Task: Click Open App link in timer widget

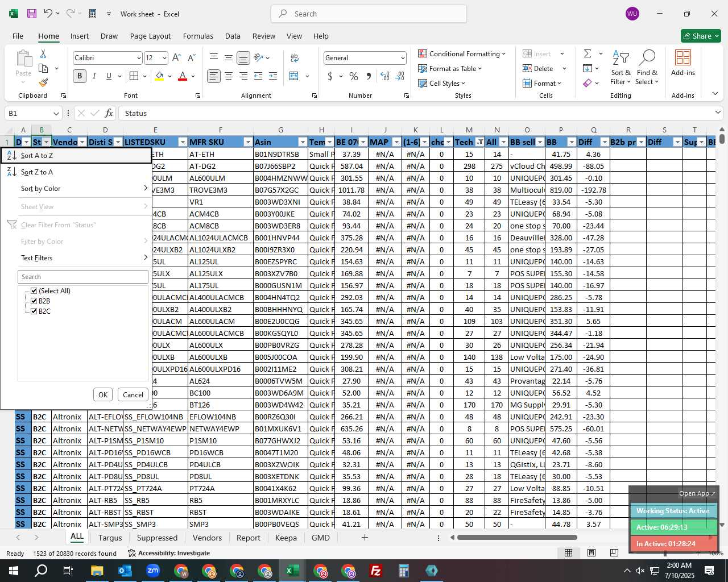Action: pos(697,493)
